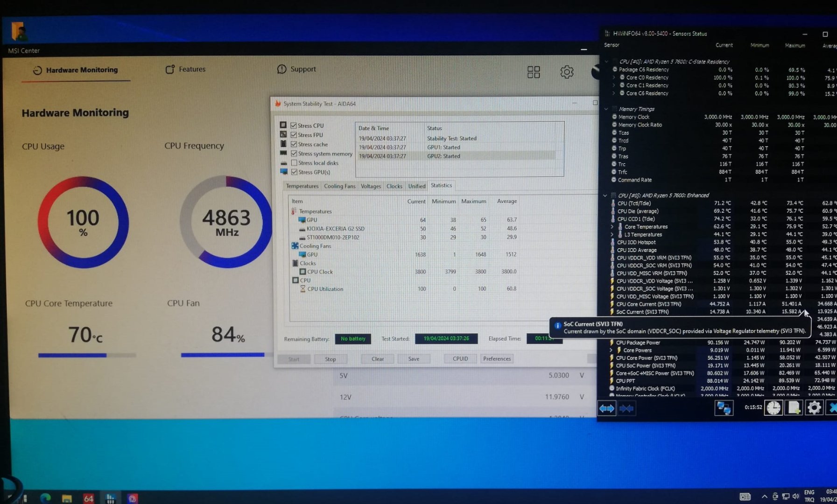Open the pink-purple app taskbar icon
Image resolution: width=837 pixels, height=504 pixels.
(132, 498)
